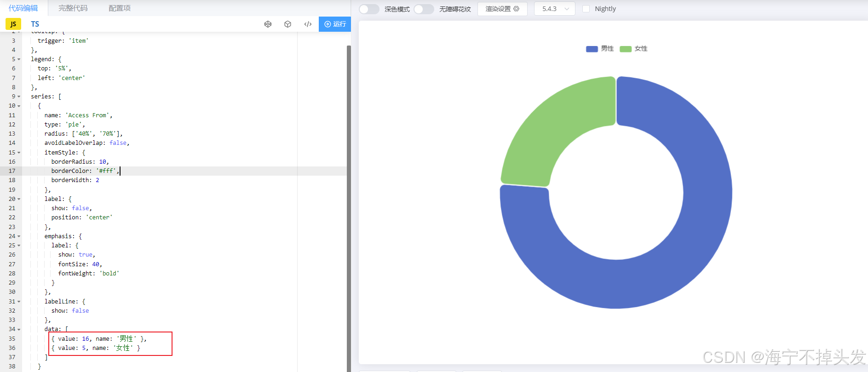Image resolution: width=868 pixels, height=372 pixels.
Task: Collapse itemStyle block at line 15
Action: point(19,153)
